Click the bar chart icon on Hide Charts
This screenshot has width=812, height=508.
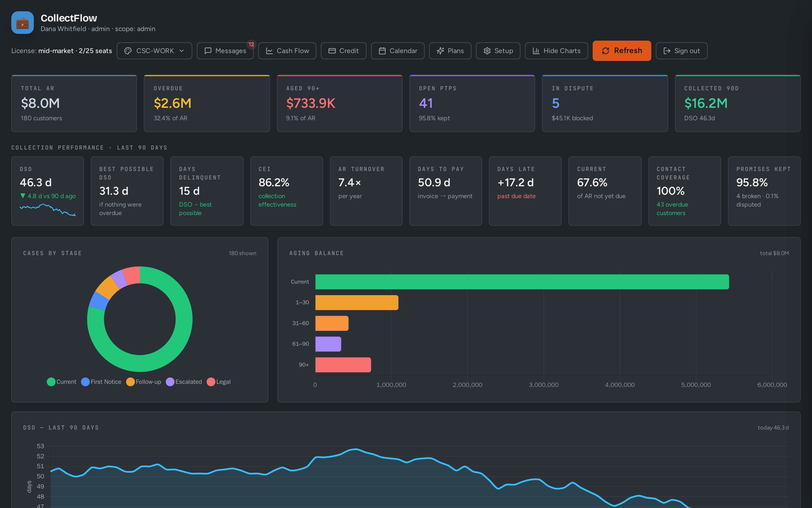click(x=536, y=51)
